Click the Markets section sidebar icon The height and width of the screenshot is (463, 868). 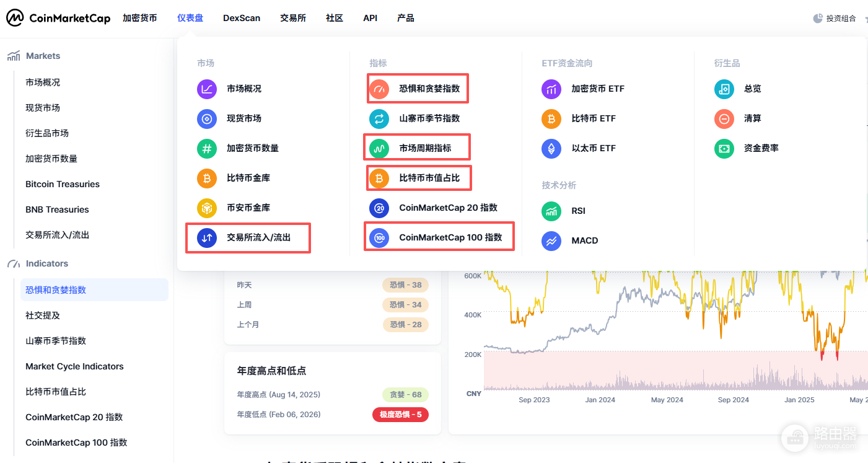(x=14, y=56)
